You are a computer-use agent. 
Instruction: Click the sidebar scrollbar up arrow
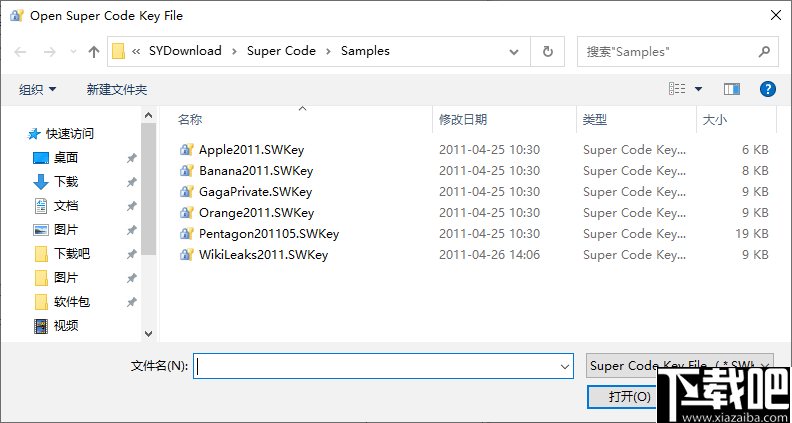148,115
